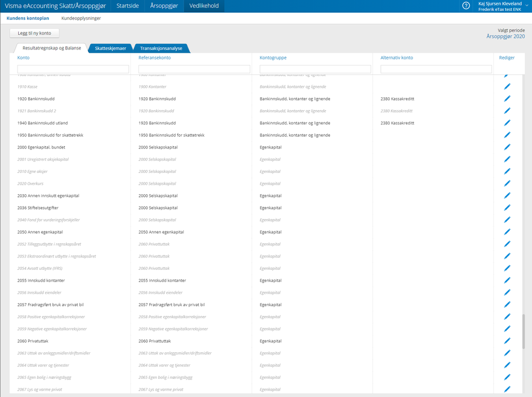
Task: Open the Årsoppgjør 2020 period link
Action: [x=505, y=36]
